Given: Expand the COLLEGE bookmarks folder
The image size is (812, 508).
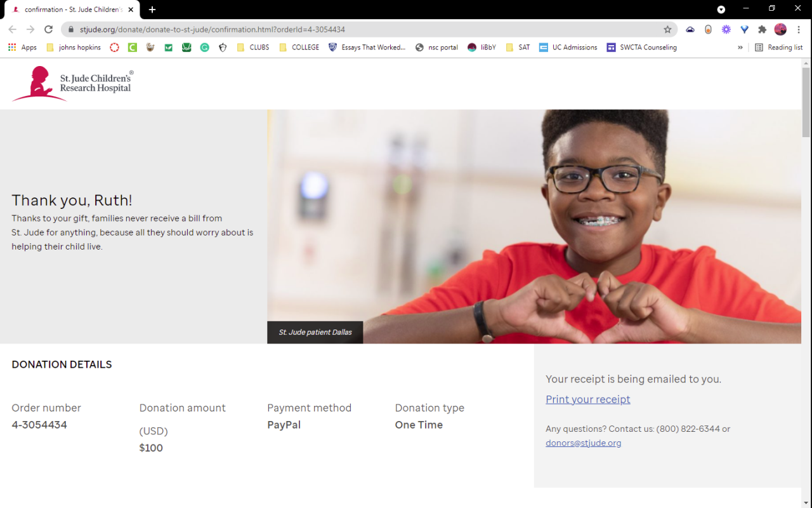Looking at the screenshot, I should click(x=299, y=47).
